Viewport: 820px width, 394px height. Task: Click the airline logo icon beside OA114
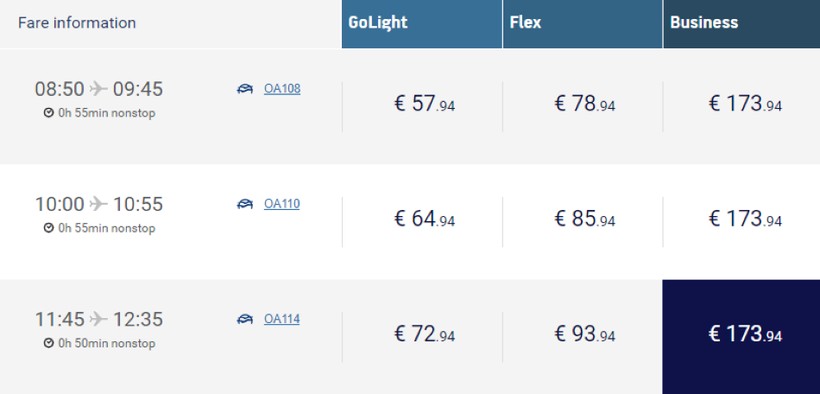point(245,319)
